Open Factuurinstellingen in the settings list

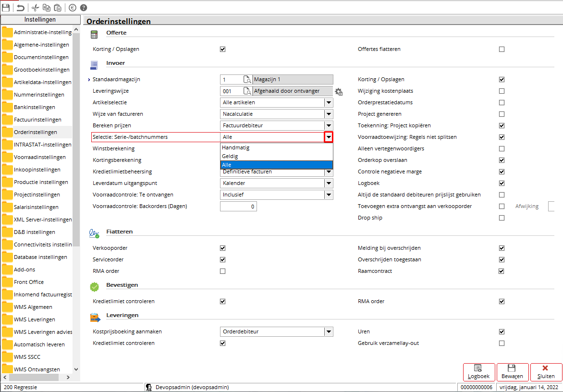[x=37, y=120]
